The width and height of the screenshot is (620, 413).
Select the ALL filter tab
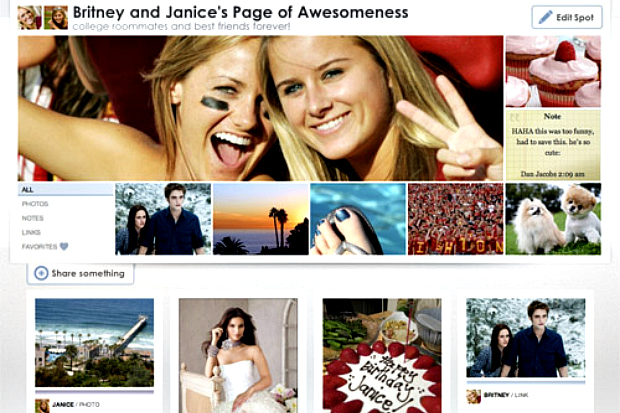pyautogui.click(x=66, y=189)
